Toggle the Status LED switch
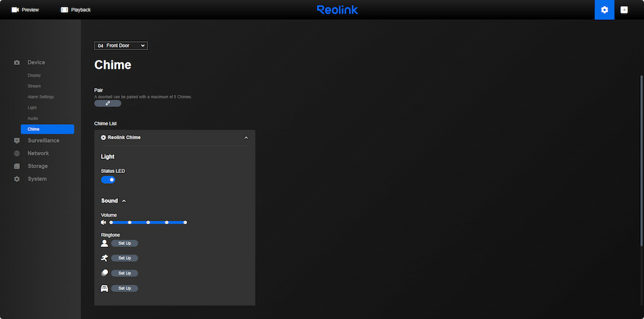 108,179
